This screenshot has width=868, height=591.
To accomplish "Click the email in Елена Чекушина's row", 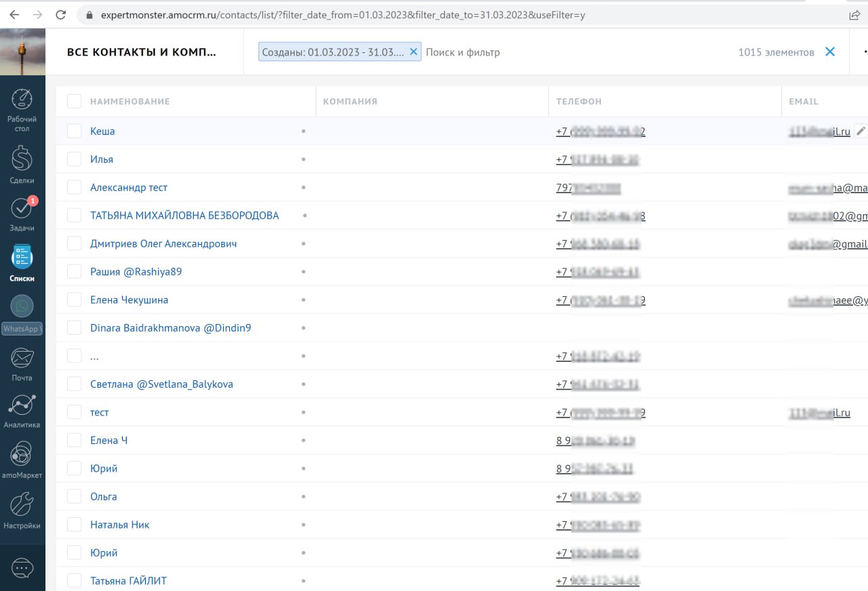I will point(828,300).
